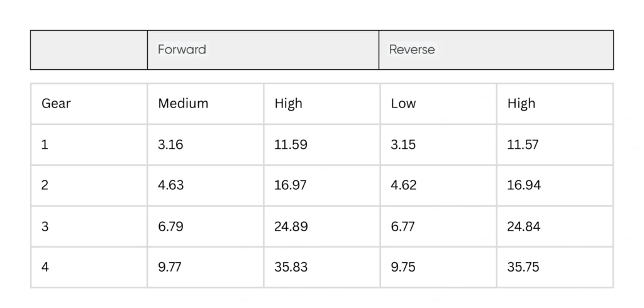Click the Low column header
The width and height of the screenshot is (644, 308).
pos(403,104)
